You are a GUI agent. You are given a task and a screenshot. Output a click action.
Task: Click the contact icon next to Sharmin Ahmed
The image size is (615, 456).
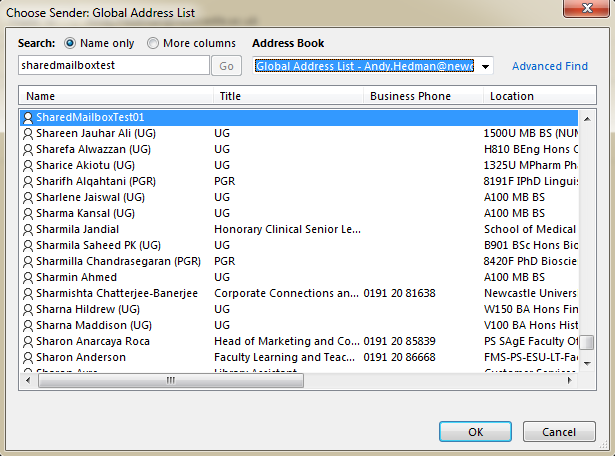(28, 277)
